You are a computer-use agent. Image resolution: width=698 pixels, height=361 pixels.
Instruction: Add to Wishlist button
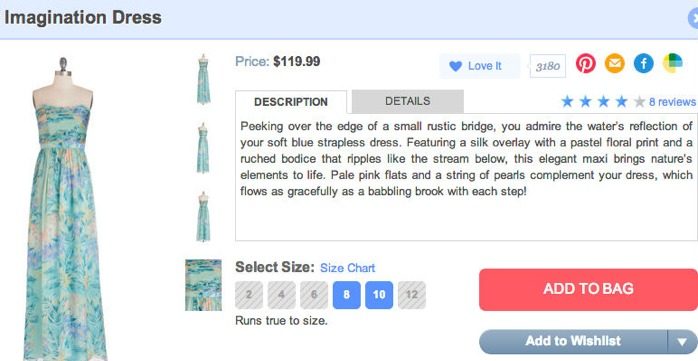(573, 342)
